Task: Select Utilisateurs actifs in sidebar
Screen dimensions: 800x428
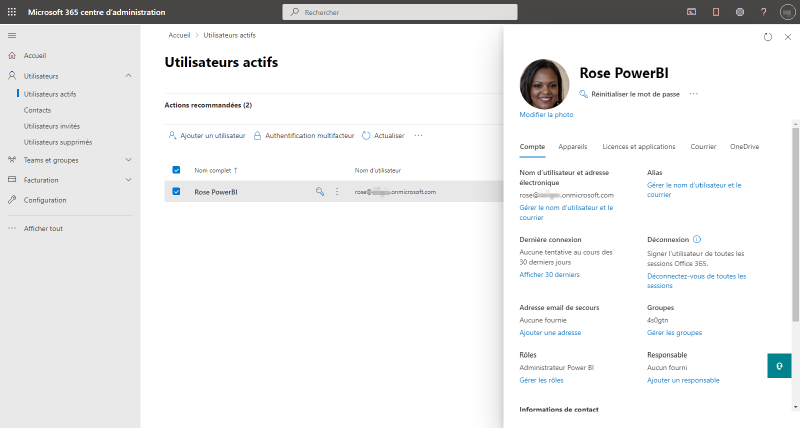Action: click(49, 94)
